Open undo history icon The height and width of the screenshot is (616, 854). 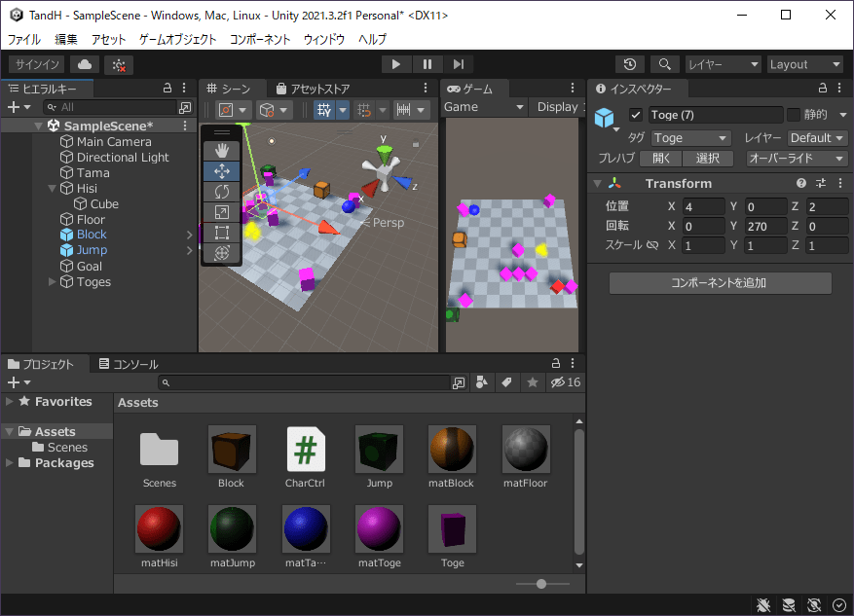pyautogui.click(x=630, y=64)
